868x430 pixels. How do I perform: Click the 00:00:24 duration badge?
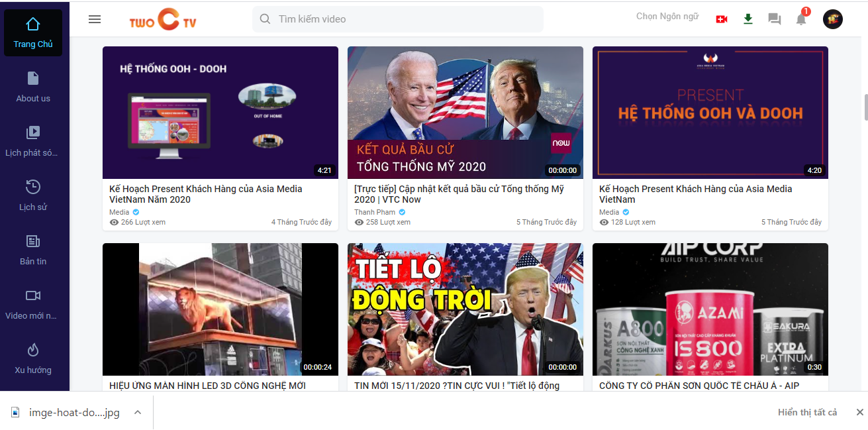(x=318, y=367)
